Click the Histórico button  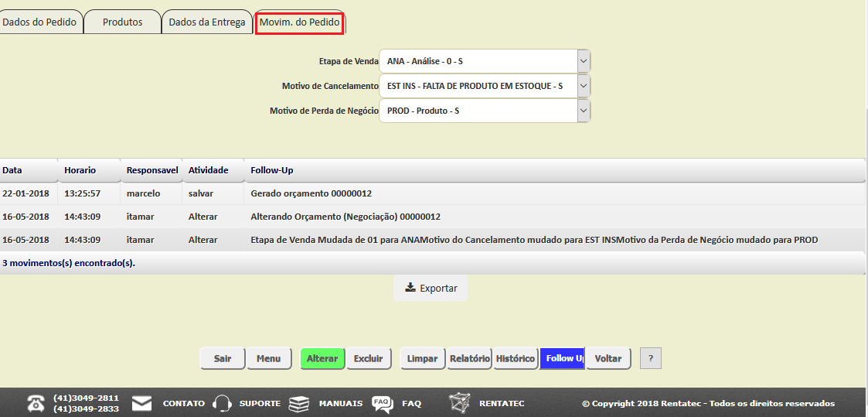click(x=516, y=358)
